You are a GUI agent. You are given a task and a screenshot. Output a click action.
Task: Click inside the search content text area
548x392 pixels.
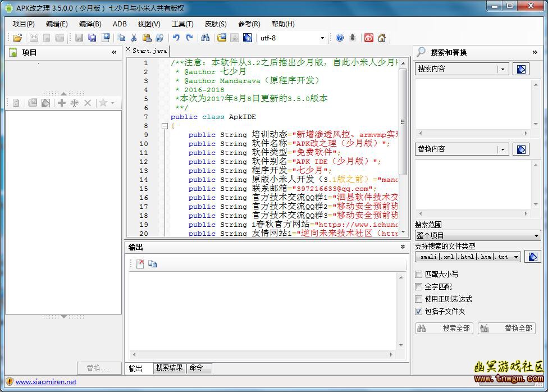click(473, 104)
